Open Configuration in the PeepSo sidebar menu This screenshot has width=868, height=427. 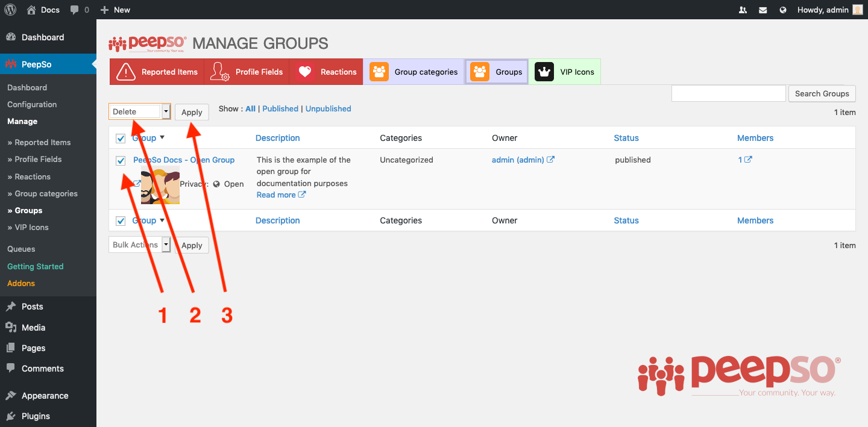(x=32, y=104)
